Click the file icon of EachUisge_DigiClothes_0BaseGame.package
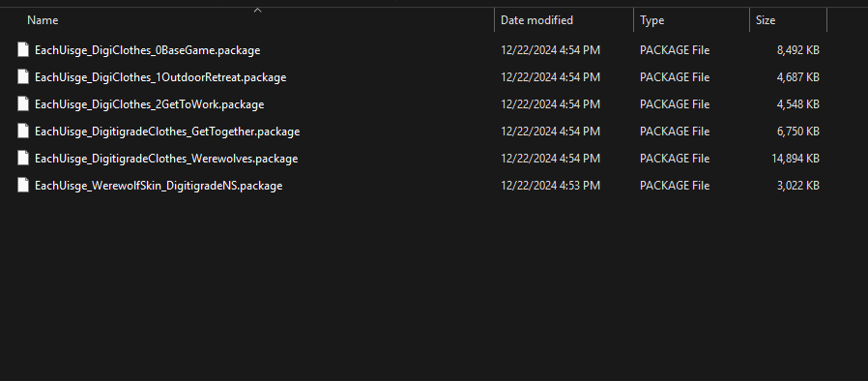The image size is (868, 381). coord(22,50)
